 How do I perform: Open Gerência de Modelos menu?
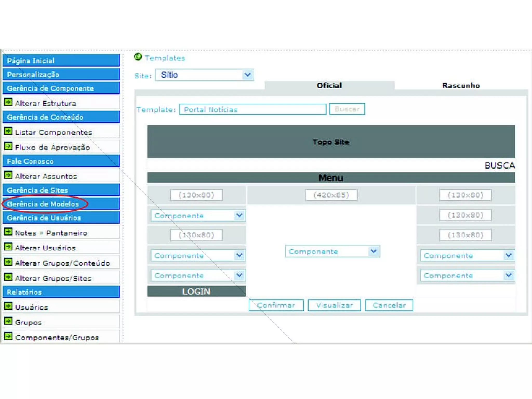click(43, 204)
